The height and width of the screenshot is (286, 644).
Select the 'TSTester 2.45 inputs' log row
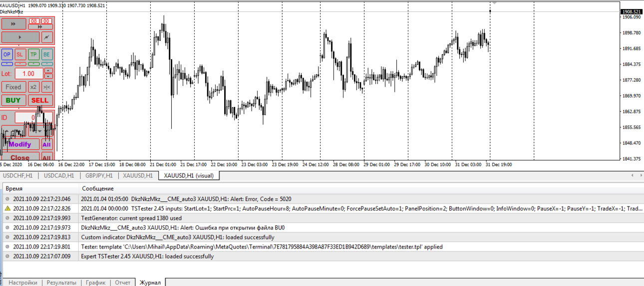pos(322,208)
